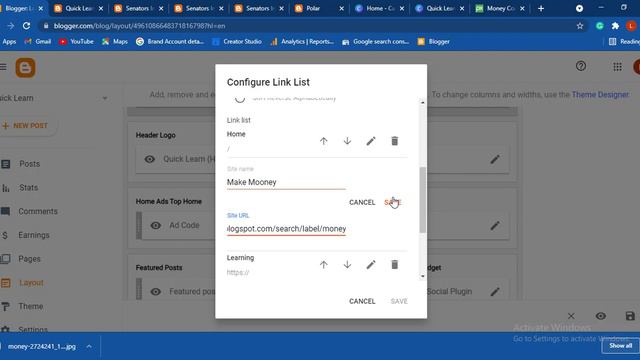Edit the Social Plugin gadget pencil

coord(495,291)
